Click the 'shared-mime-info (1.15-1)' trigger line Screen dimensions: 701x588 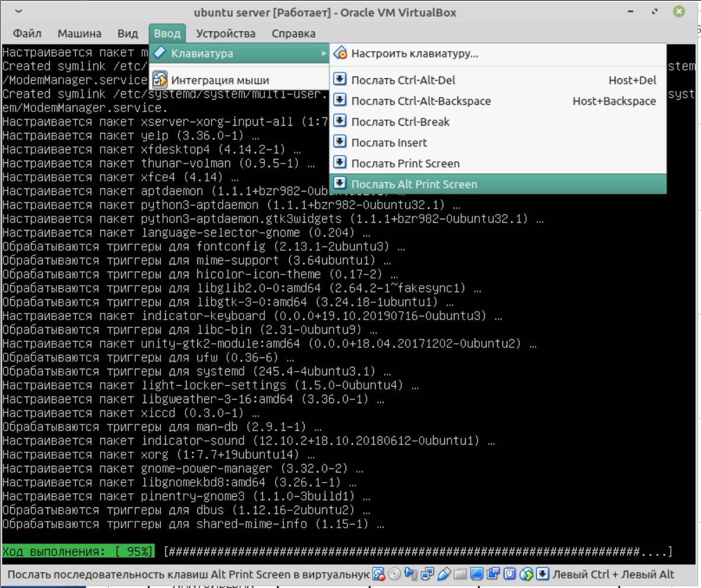point(193,523)
